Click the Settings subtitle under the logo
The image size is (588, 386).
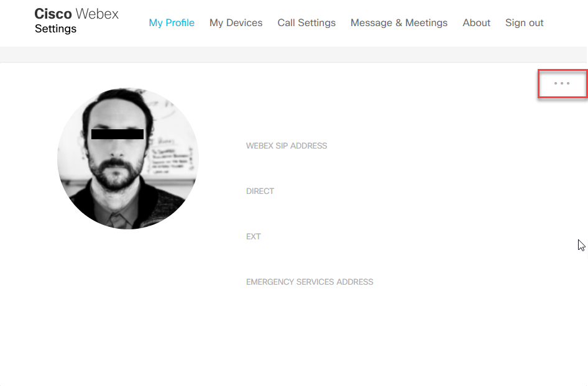[55, 29]
